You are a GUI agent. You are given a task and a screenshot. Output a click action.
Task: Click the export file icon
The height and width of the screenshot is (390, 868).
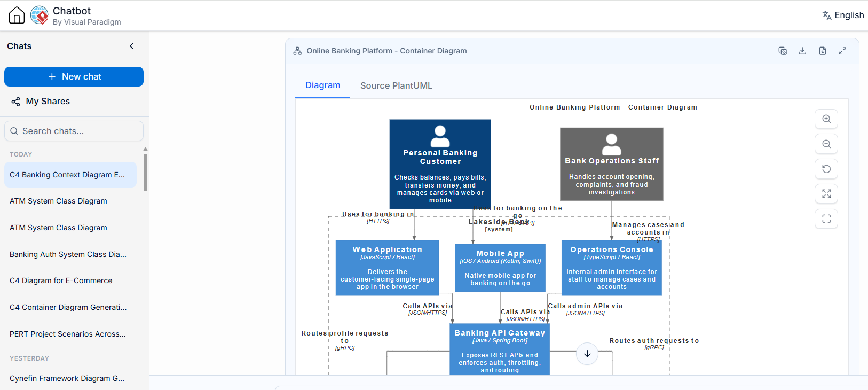coord(823,51)
